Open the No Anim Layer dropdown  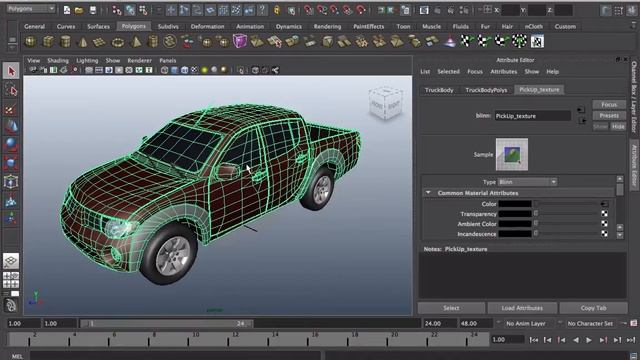(526, 323)
